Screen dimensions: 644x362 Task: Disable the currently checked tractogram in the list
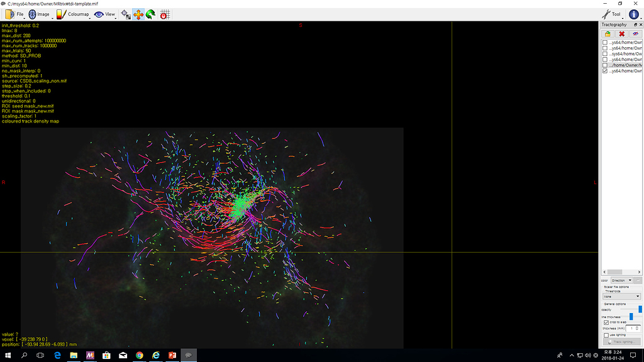pyautogui.click(x=605, y=70)
